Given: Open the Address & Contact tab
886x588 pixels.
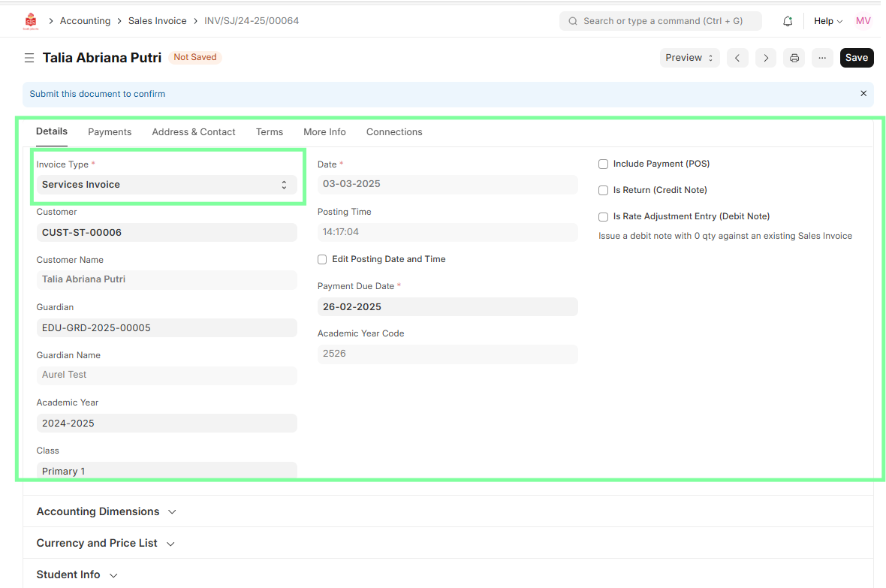Looking at the screenshot, I should point(194,132).
